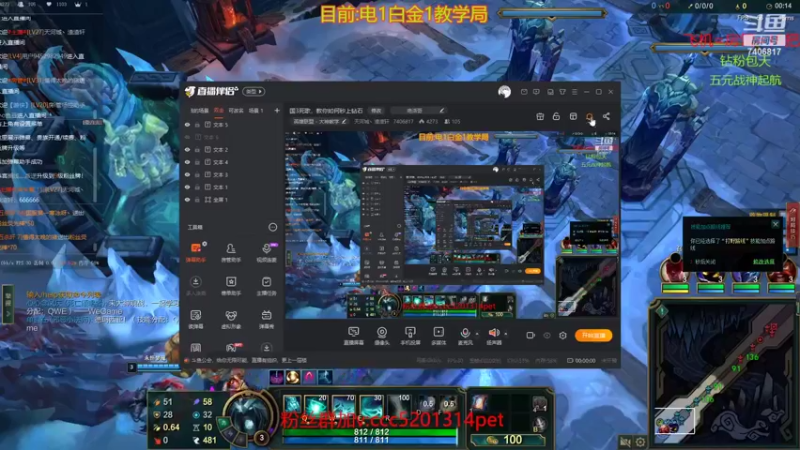Close the game notification popup

775,224
